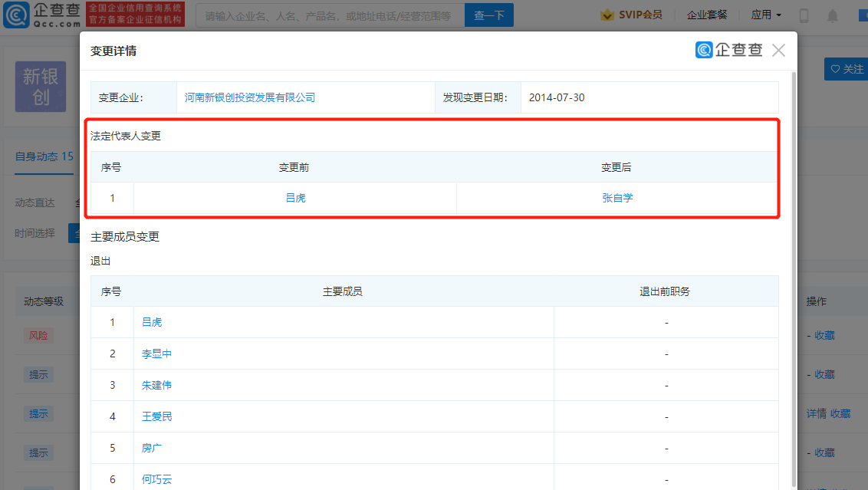The image size is (868, 490).
Task: Click the dialog's vertical scrollbar
Action: [x=794, y=280]
